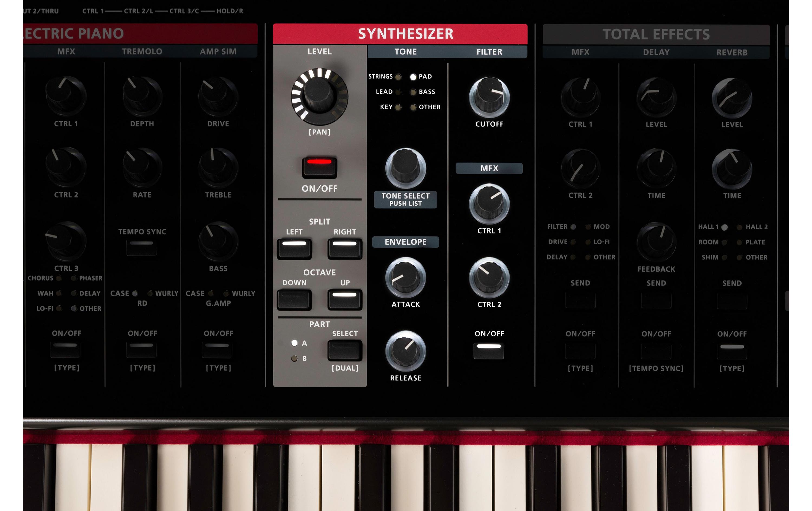812x511 pixels.
Task: Click the Delay FEEDBACK knob
Action: (656, 242)
